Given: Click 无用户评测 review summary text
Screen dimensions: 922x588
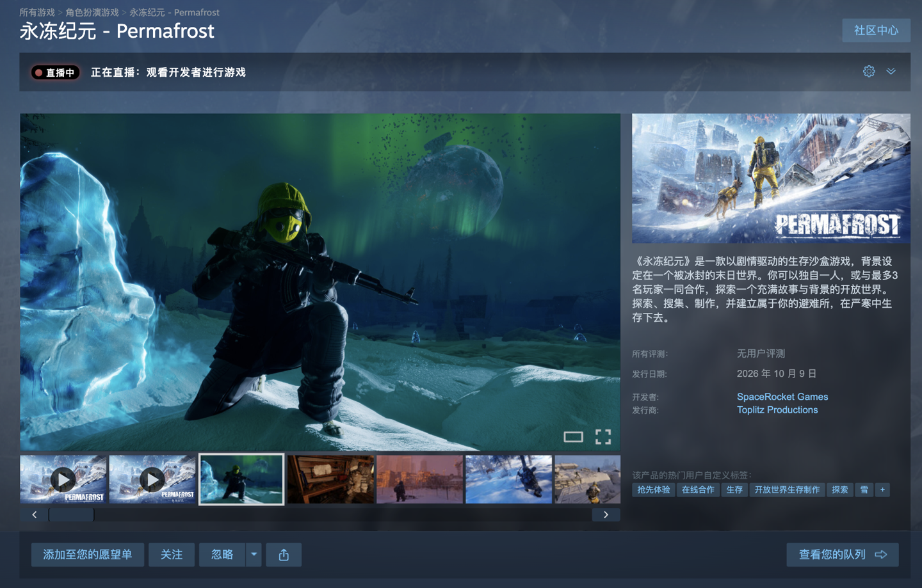Looking at the screenshot, I should coord(761,353).
